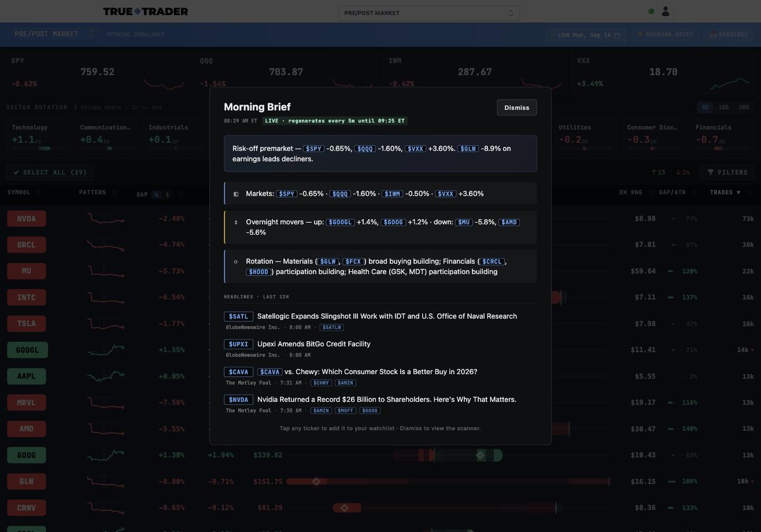Click the diamond marker on GLW range bar
Viewport: 761px width, 532px height.
pos(316,481)
